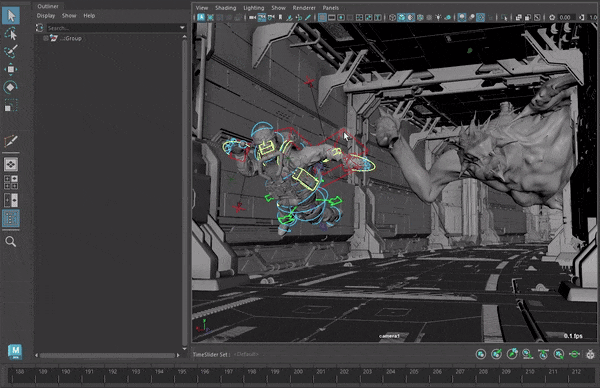Switch to single pane layout
Image resolution: width=600 pixels, height=388 pixels.
(x=11, y=165)
